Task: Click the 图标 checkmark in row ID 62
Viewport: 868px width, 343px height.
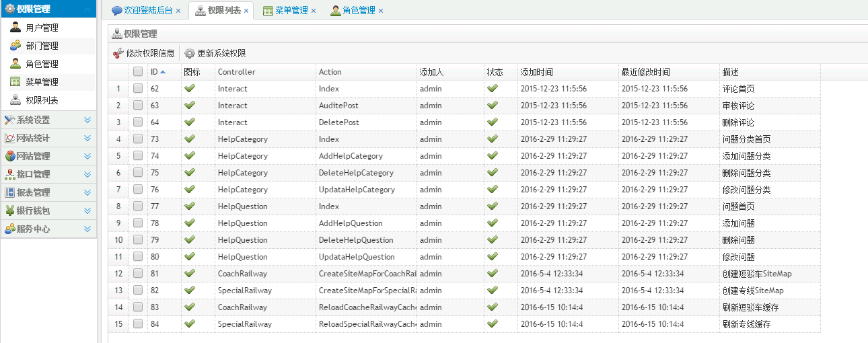Action: [190, 88]
